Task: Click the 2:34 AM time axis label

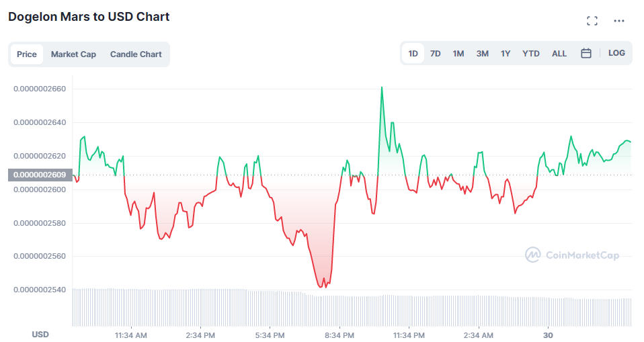Action: pyautogui.click(x=479, y=335)
